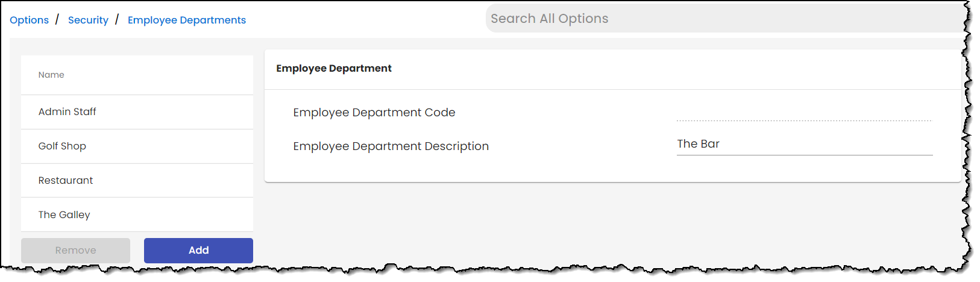Click the slash before Employee Departments
The image size is (980, 282).
(x=117, y=19)
